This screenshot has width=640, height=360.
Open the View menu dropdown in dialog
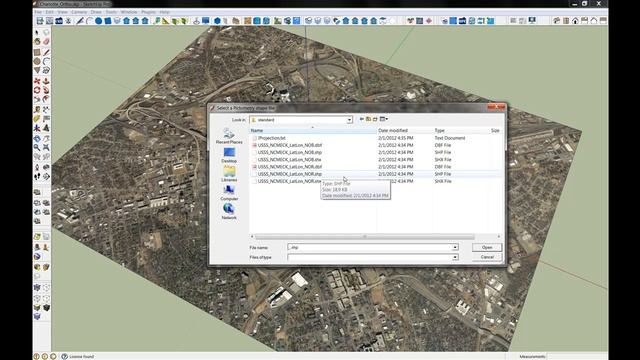click(x=384, y=119)
